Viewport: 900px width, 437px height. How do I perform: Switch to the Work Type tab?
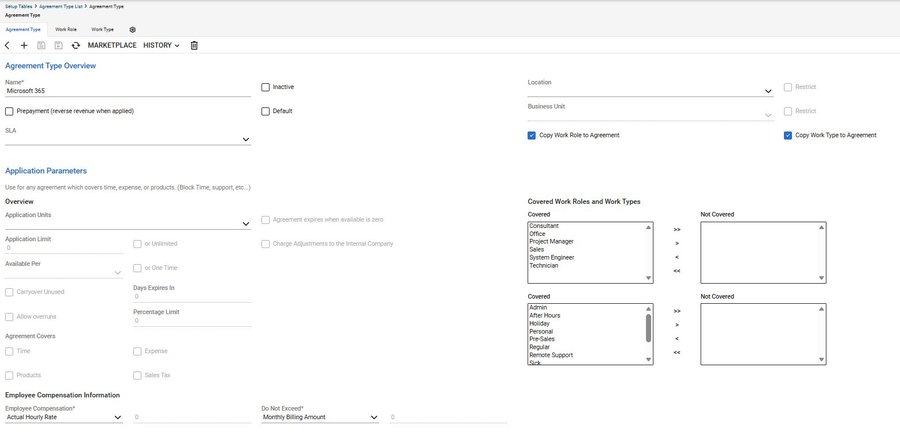click(102, 29)
